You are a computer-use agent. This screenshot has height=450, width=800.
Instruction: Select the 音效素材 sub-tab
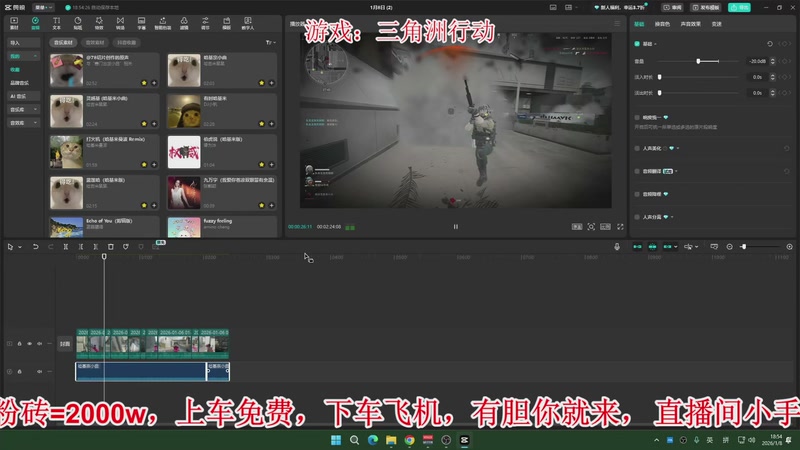point(95,42)
